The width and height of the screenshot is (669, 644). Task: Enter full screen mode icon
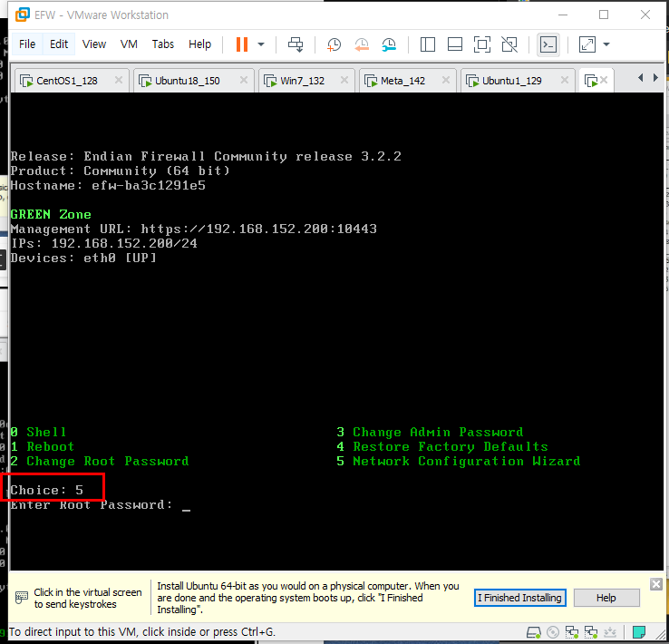[x=482, y=44]
